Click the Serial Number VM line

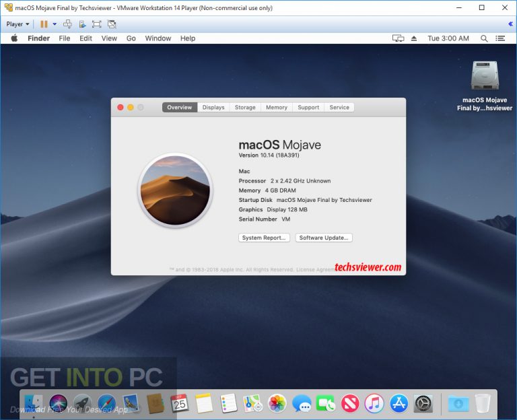pyautogui.click(x=265, y=219)
